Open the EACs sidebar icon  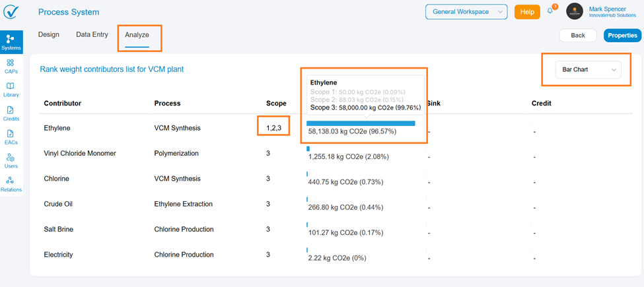click(11, 137)
